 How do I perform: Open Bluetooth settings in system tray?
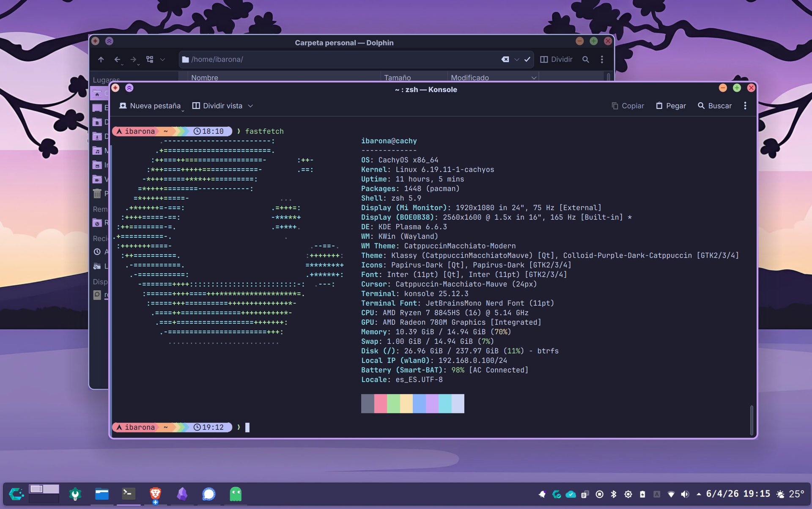pos(614,494)
